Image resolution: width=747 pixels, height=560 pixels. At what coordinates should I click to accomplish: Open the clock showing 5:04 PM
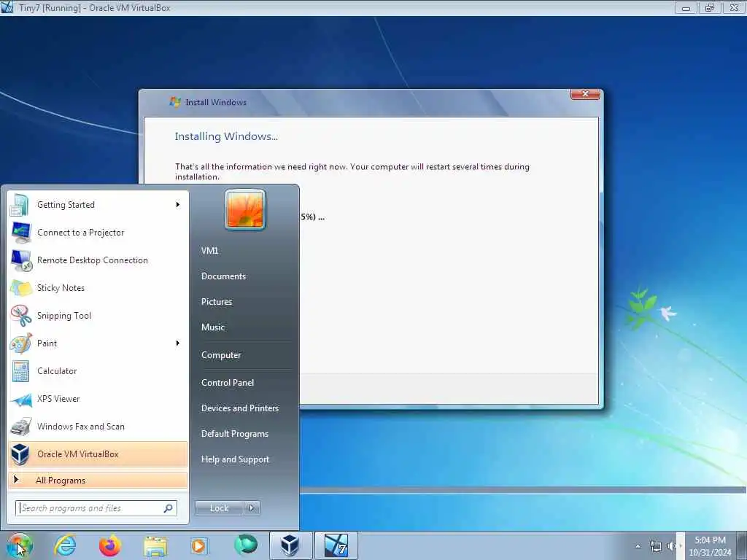(710, 546)
